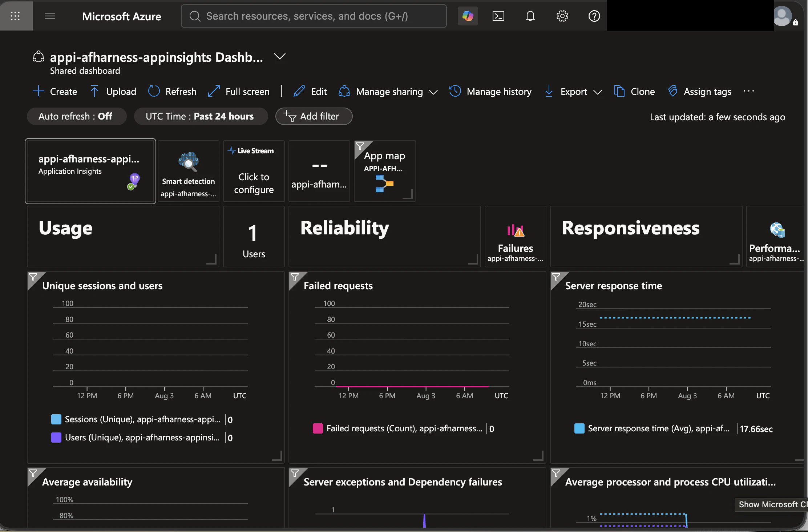The image size is (808, 532).
Task: Change the Auto refresh Off setting
Action: point(76,116)
